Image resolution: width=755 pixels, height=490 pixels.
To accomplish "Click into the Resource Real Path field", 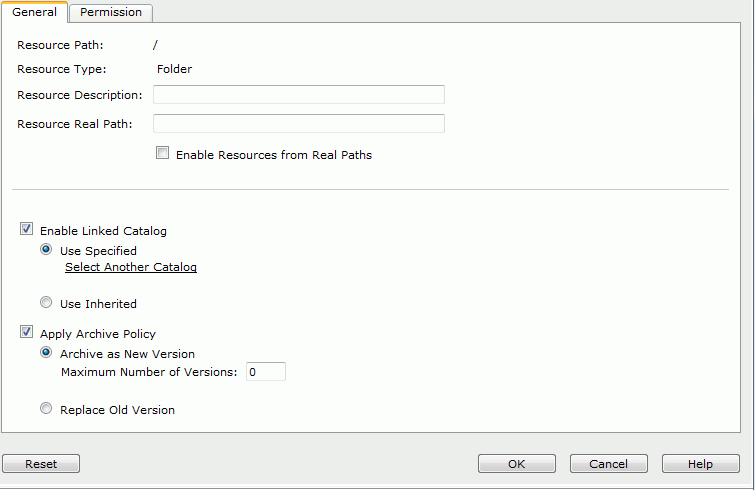I will pyautogui.click(x=299, y=124).
